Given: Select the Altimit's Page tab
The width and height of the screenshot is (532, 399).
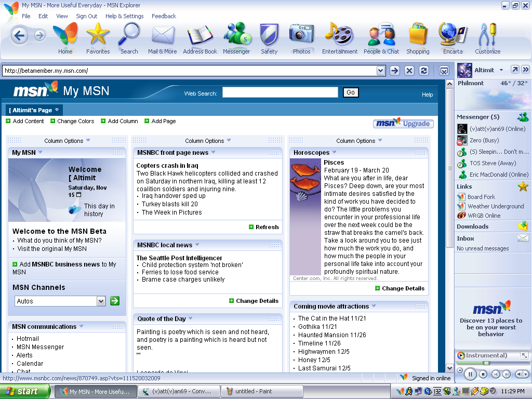Looking at the screenshot, I should point(34,110).
